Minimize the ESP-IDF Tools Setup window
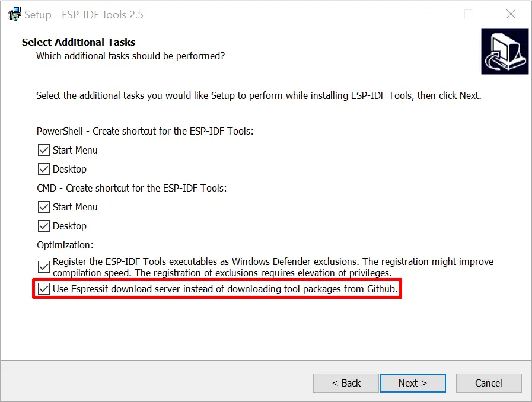The width and height of the screenshot is (532, 402). pyautogui.click(x=428, y=14)
